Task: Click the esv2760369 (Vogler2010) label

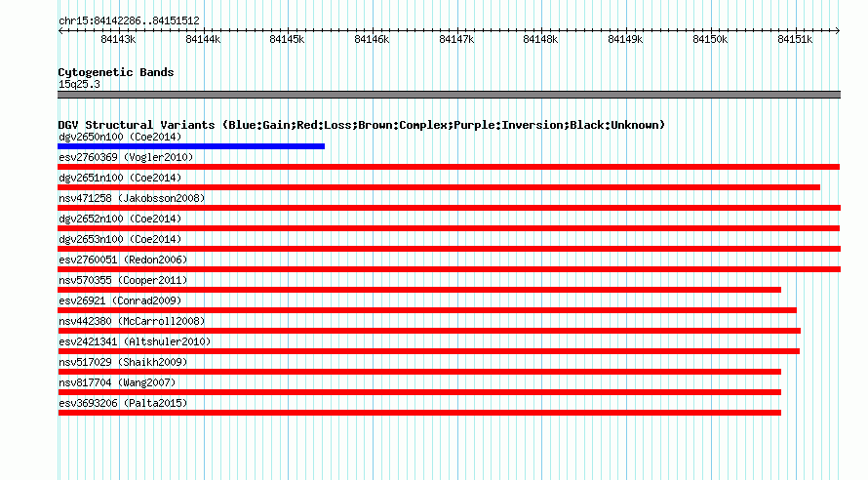Action: pos(126,157)
